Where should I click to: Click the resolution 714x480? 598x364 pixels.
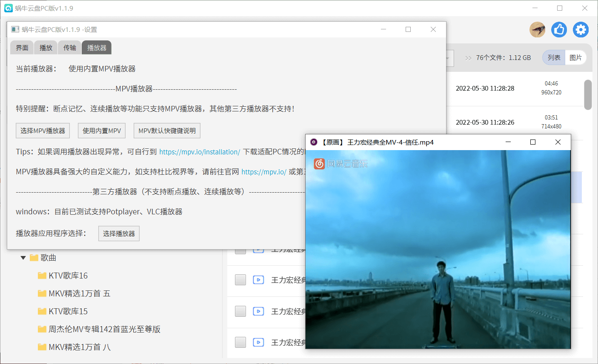pyautogui.click(x=551, y=126)
